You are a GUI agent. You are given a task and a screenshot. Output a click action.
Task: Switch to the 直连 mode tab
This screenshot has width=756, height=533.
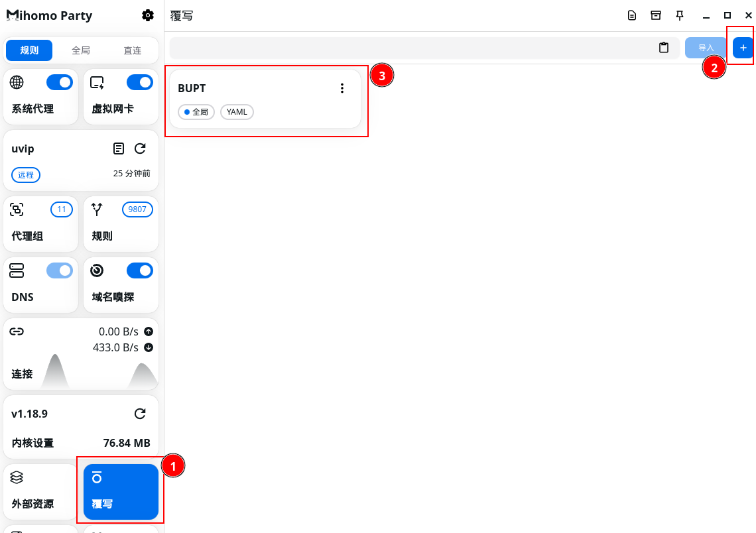(133, 50)
